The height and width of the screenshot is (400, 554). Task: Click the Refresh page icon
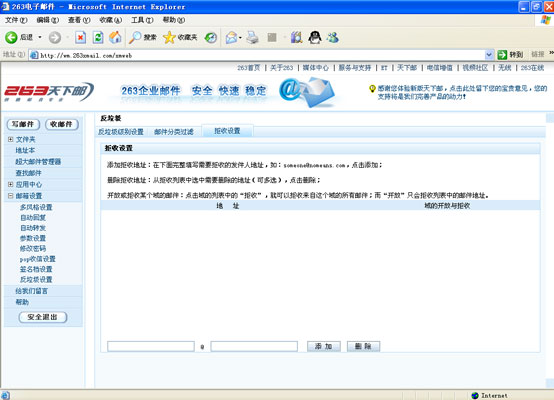(98, 37)
